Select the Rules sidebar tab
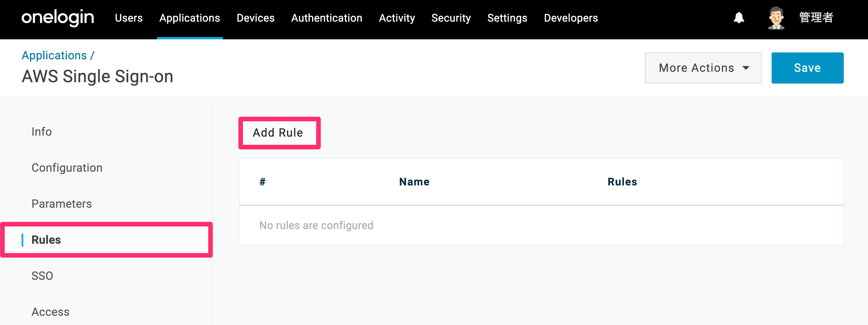The width and height of the screenshot is (868, 325). pos(107,240)
